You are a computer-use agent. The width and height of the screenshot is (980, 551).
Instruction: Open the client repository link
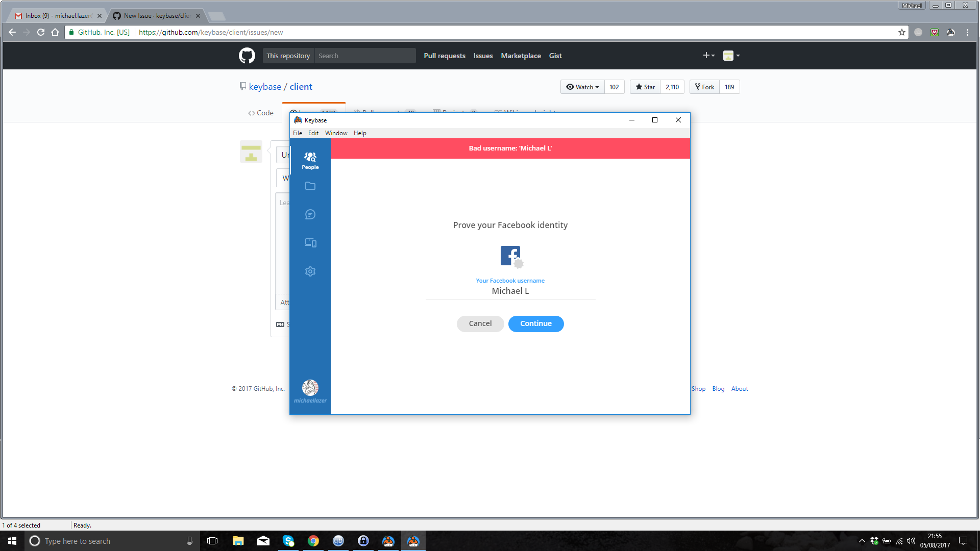pos(301,87)
